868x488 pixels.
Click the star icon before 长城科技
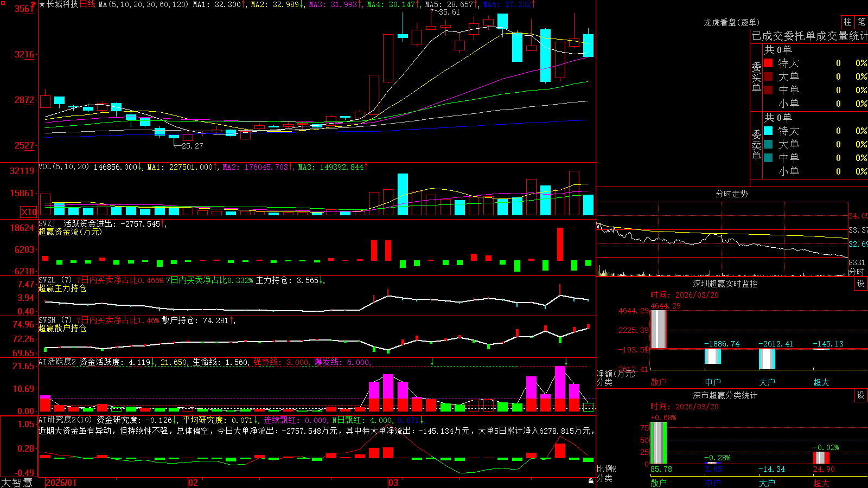pyautogui.click(x=42, y=4)
